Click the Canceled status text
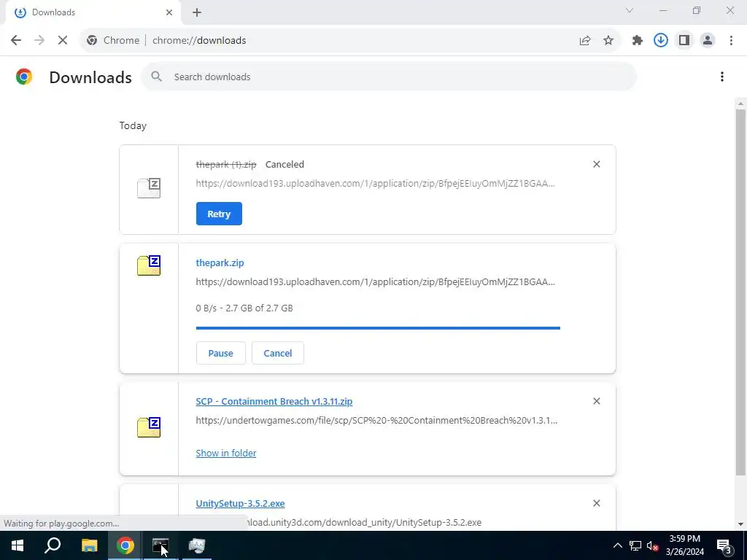 (x=285, y=164)
